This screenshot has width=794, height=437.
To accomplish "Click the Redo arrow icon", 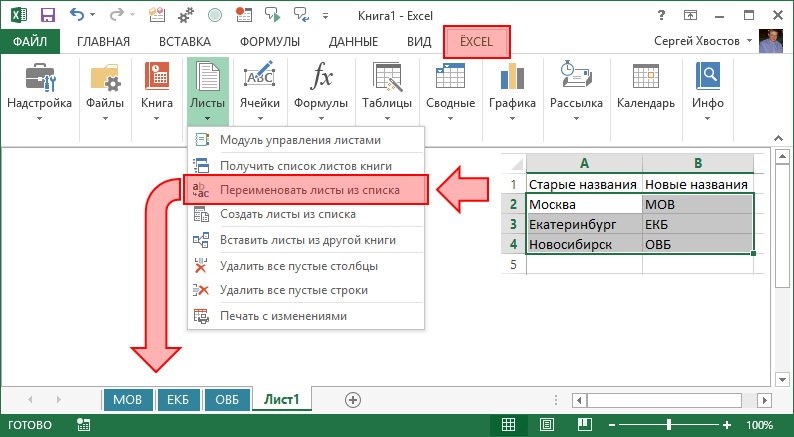I will (x=117, y=15).
